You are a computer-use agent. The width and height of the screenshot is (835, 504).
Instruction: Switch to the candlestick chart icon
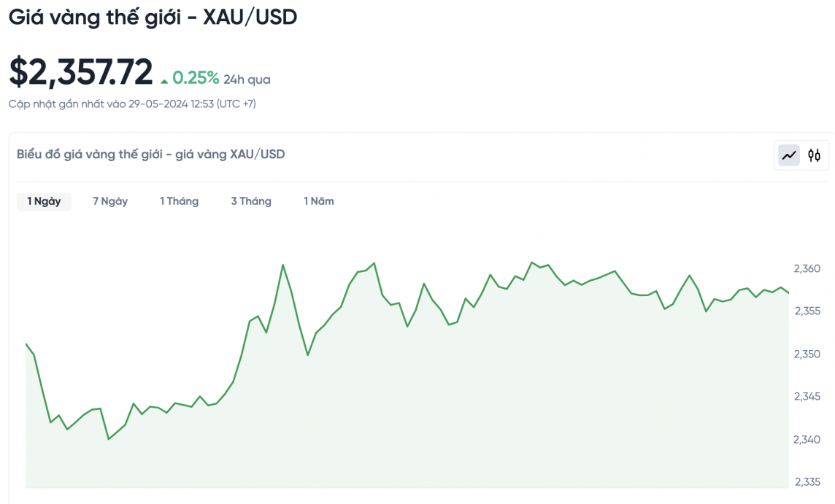815,155
